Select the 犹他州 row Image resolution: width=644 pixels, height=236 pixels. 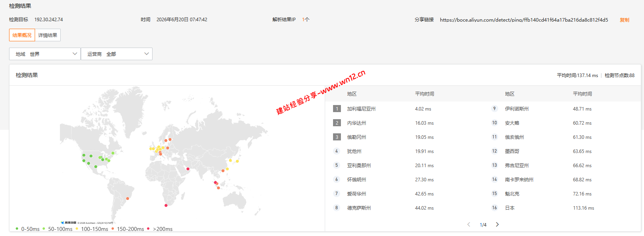404,151
